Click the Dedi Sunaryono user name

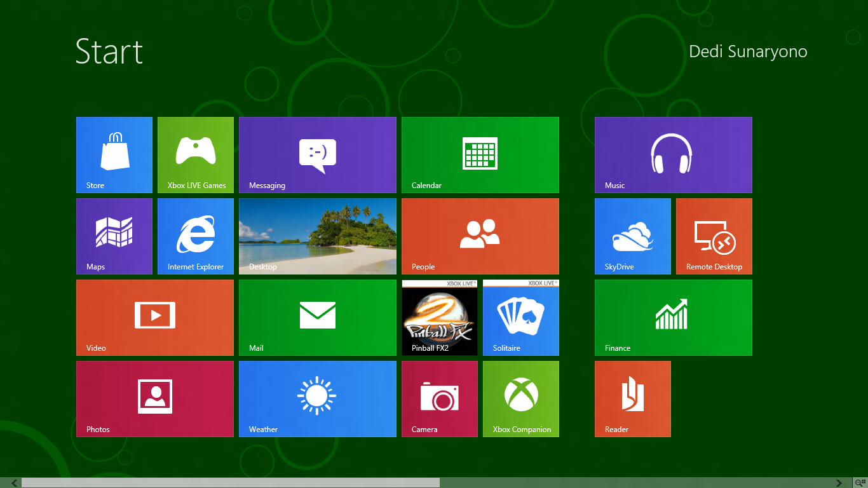click(x=748, y=51)
